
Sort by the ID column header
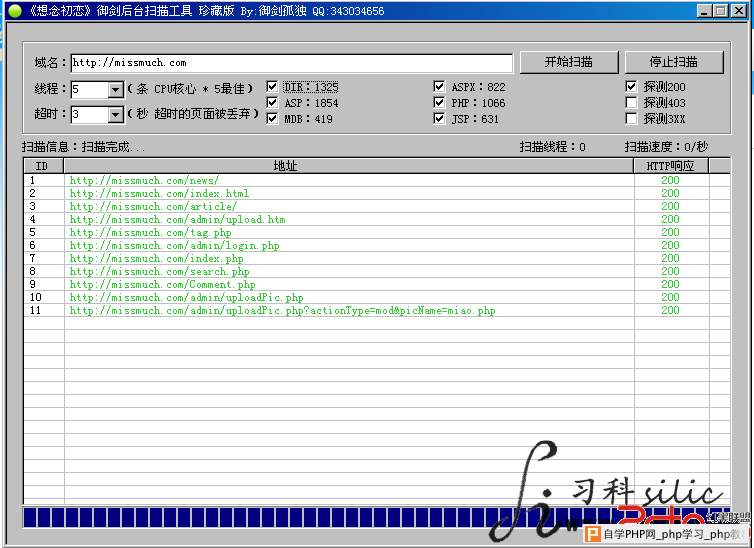tap(43, 166)
